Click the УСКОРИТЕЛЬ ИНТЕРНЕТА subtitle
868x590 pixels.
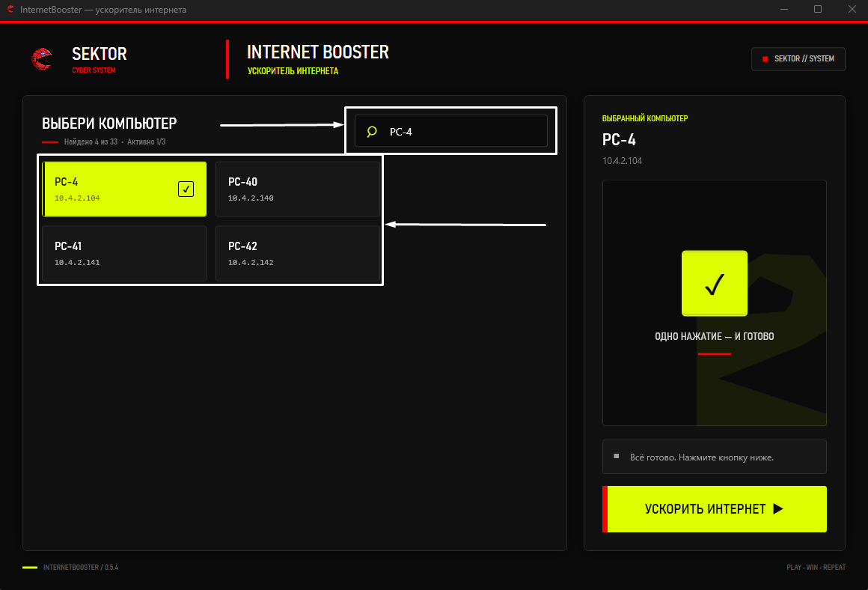point(293,71)
